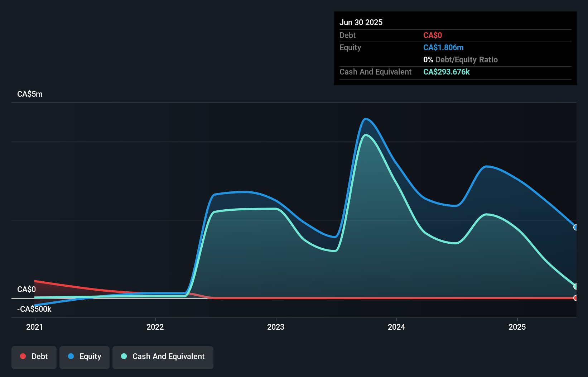
Task: Click the 0% Debt/Equity Ratio text
Action: pos(461,59)
